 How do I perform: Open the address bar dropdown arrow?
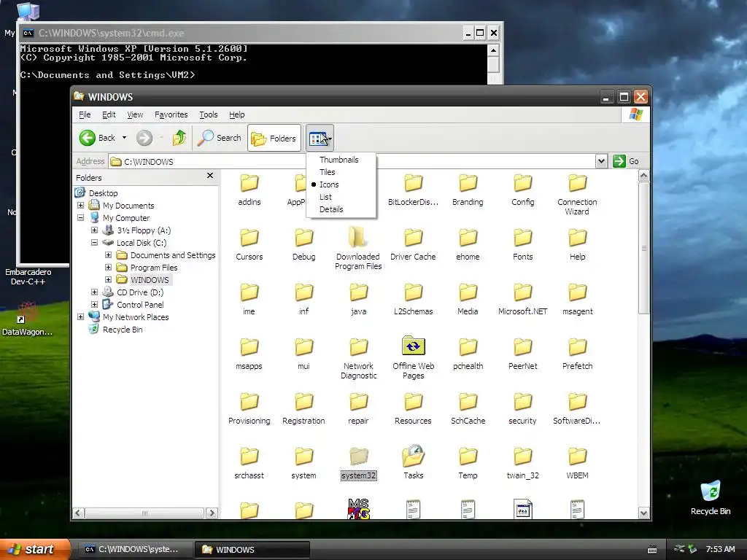(601, 161)
